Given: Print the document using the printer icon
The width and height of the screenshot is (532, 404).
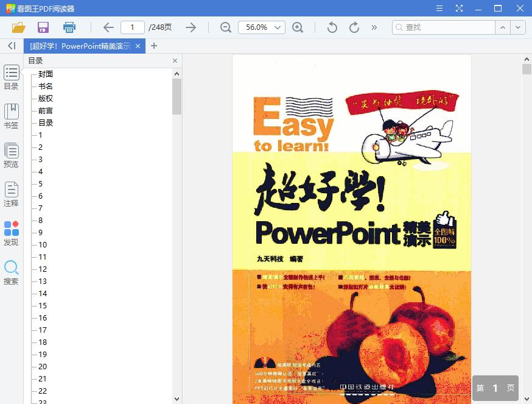Looking at the screenshot, I should (69, 27).
